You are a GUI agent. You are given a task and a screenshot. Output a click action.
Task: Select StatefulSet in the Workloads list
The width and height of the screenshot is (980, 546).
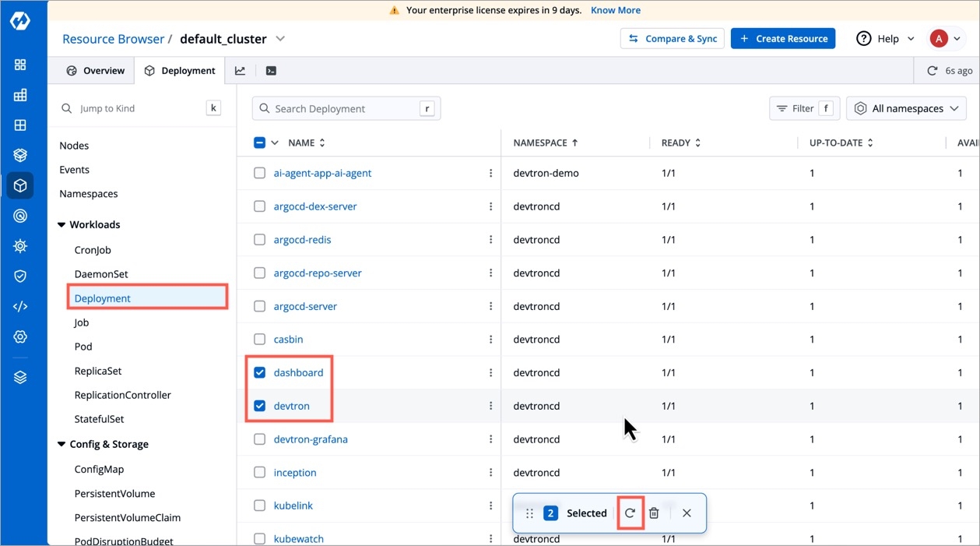(x=99, y=419)
